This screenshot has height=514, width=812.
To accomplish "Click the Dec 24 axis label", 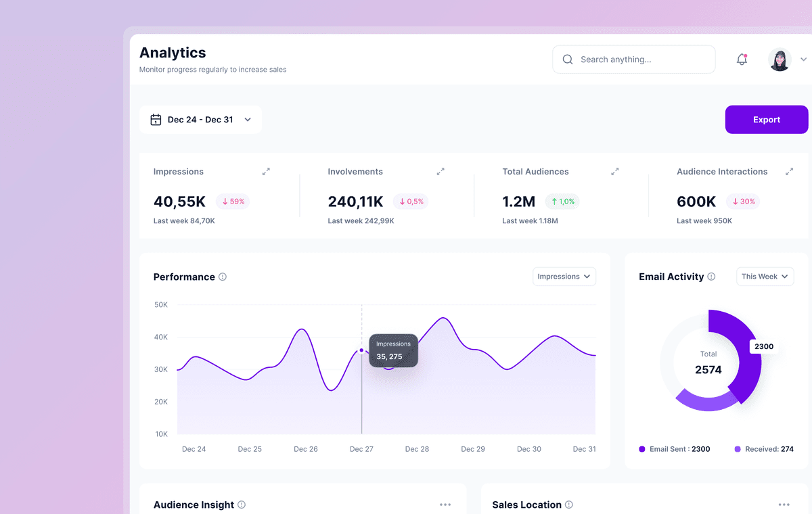I will pos(194,449).
